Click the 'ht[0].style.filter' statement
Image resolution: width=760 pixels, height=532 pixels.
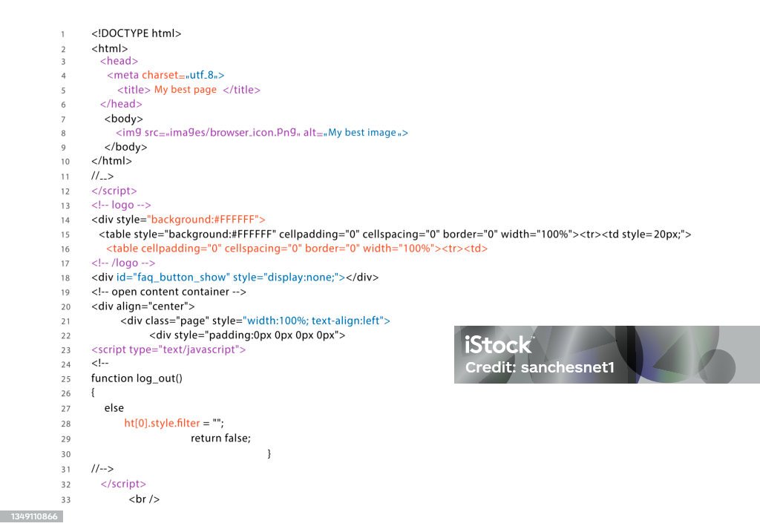pyautogui.click(x=174, y=423)
